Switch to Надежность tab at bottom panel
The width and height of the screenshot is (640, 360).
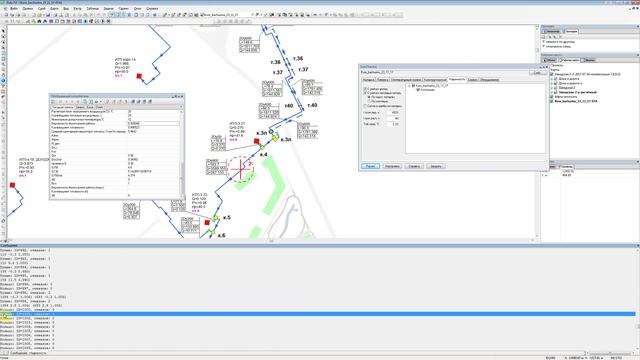38,353
